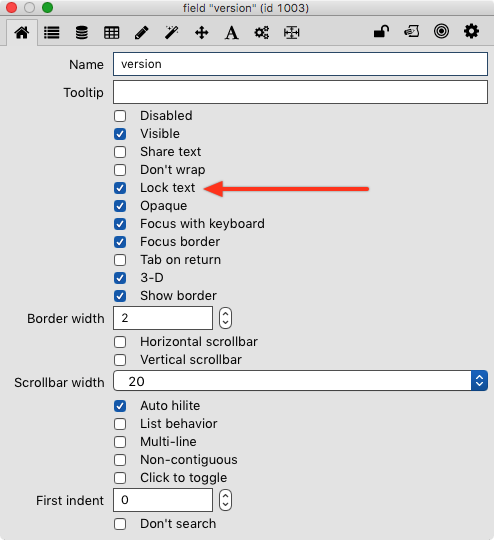Image resolution: width=494 pixels, height=540 pixels.
Task: Click the Name field containing version
Action: click(x=300, y=64)
